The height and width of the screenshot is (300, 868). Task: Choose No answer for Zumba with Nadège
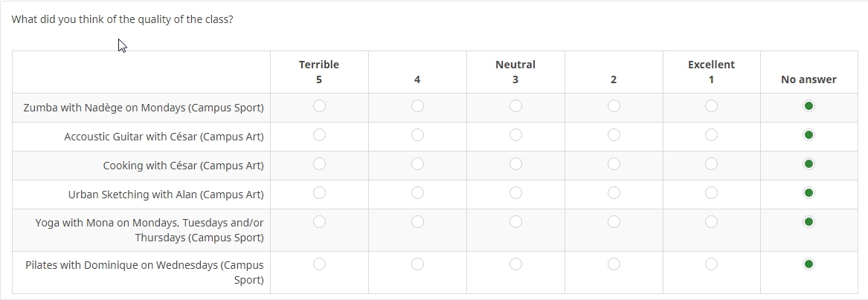[x=808, y=106]
